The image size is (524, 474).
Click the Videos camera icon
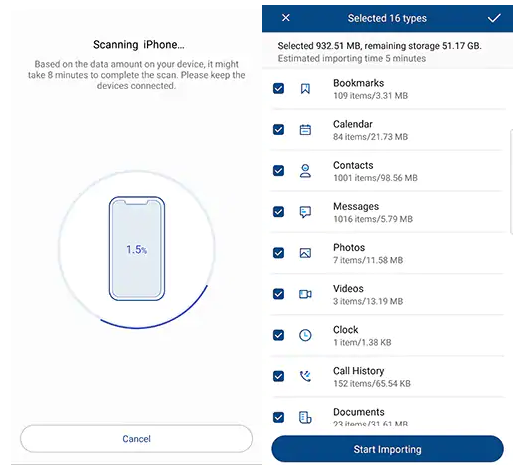(x=305, y=294)
